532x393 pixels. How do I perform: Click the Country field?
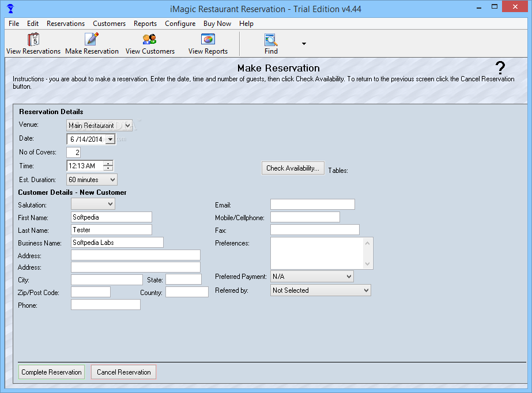coord(187,292)
